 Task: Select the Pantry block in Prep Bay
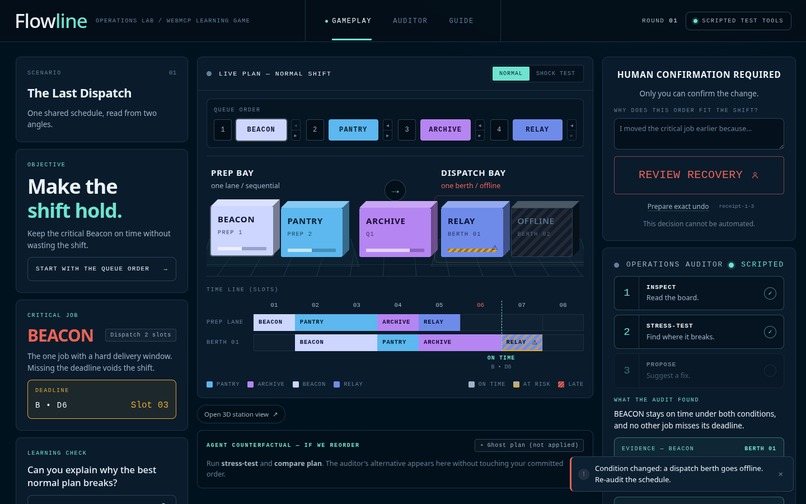[315, 229]
